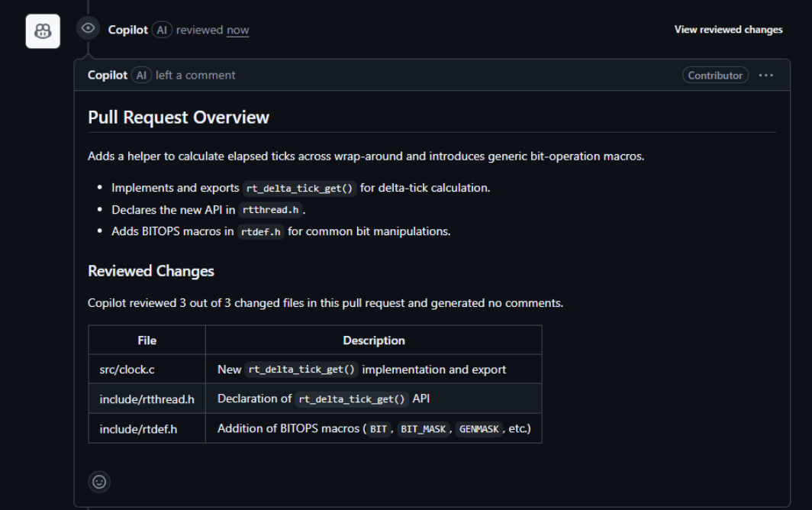The width and height of the screenshot is (812, 510).
Task: Click BIT code token in table
Action: [379, 429]
